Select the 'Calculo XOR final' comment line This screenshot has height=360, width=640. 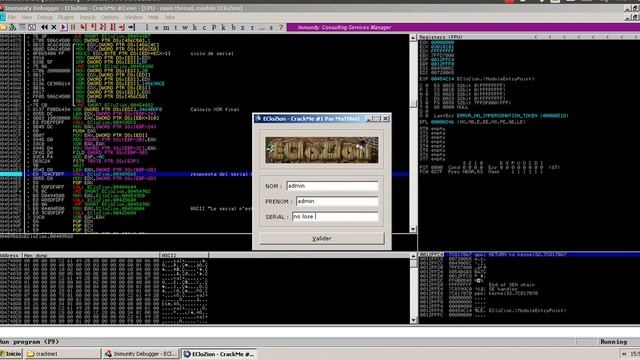tap(215, 109)
